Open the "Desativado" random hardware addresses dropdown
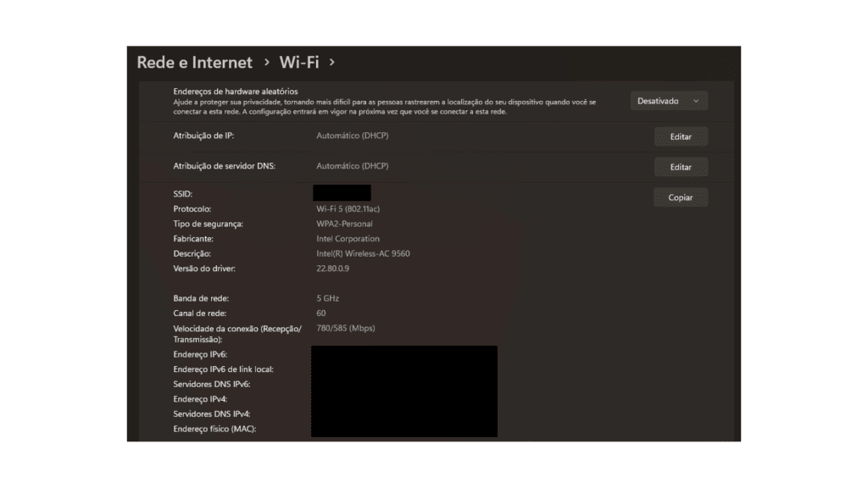The width and height of the screenshot is (868, 488). pos(669,100)
